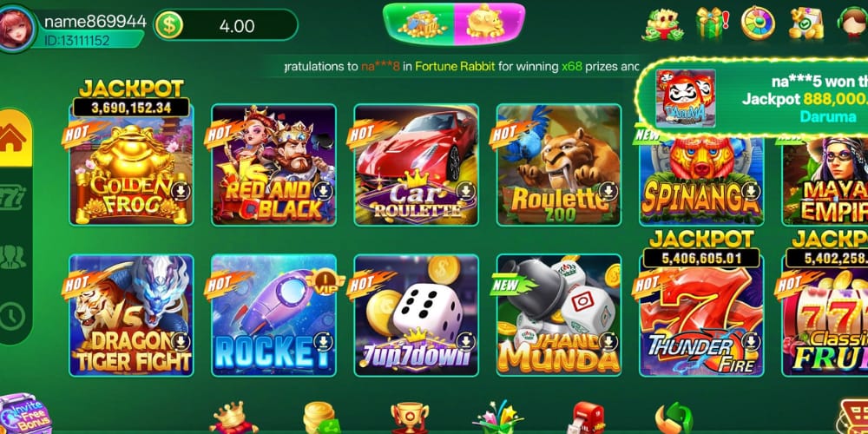This screenshot has width=868, height=434.
Task: Open the Invite Free Bonus badge
Action: pyautogui.click(x=25, y=414)
